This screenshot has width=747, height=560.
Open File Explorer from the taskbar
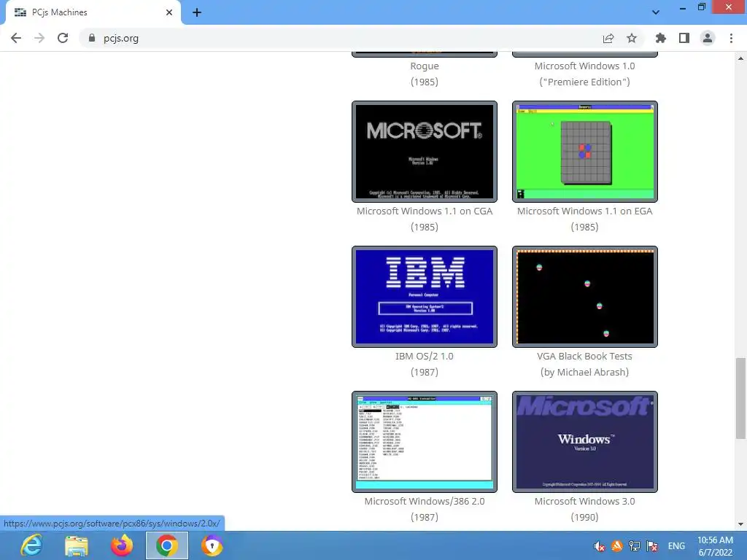click(76, 545)
